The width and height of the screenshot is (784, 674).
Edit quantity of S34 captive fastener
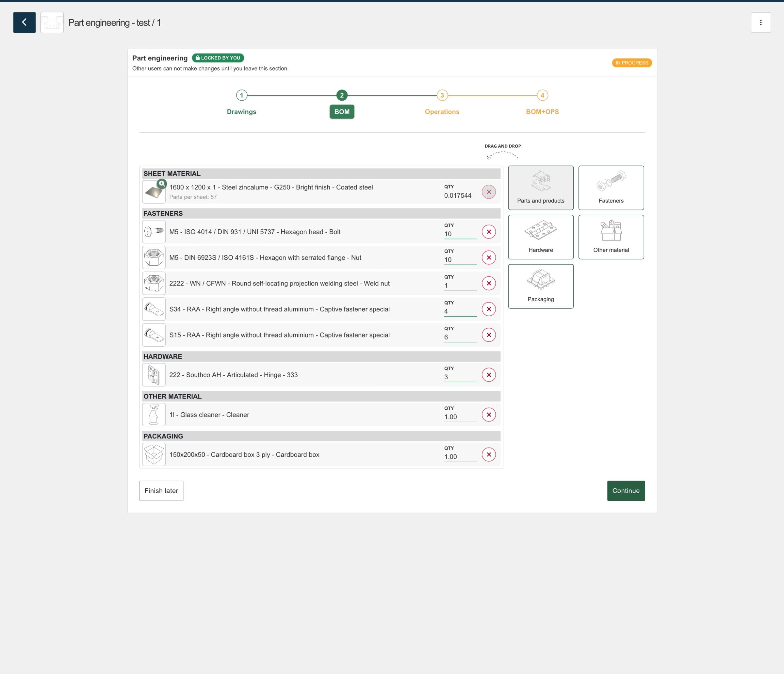click(460, 311)
